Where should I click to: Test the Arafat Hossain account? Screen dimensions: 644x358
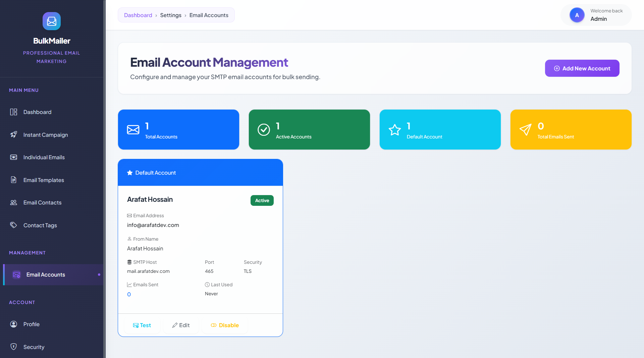[x=142, y=325]
